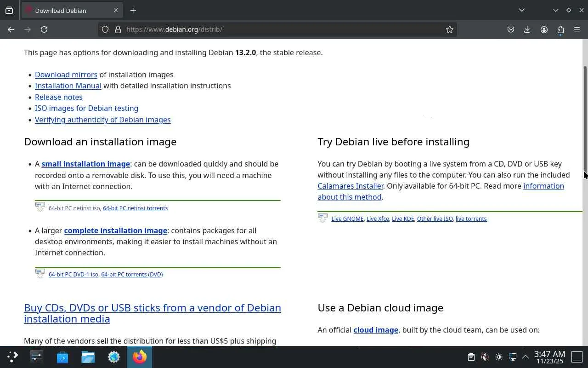Viewport: 588px width, 368px height.
Task: Follow ISO images for Debian testing link
Action: click(x=86, y=108)
